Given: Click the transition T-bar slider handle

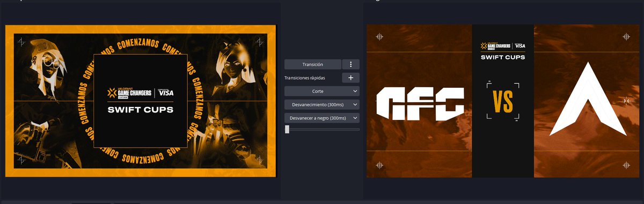Looking at the screenshot, I should [287, 129].
